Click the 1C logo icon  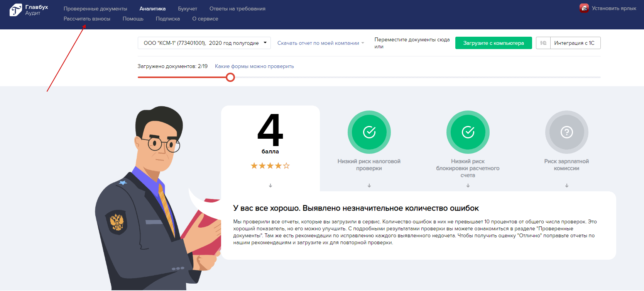[543, 43]
